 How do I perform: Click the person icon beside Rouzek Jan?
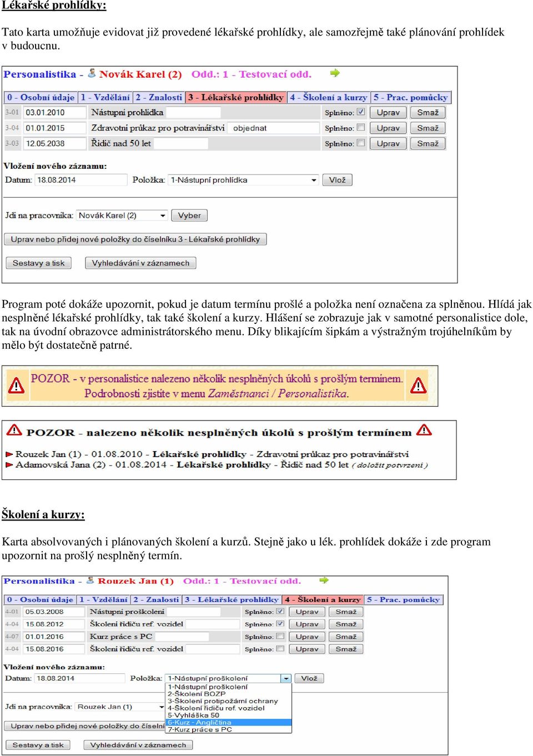[x=90, y=580]
